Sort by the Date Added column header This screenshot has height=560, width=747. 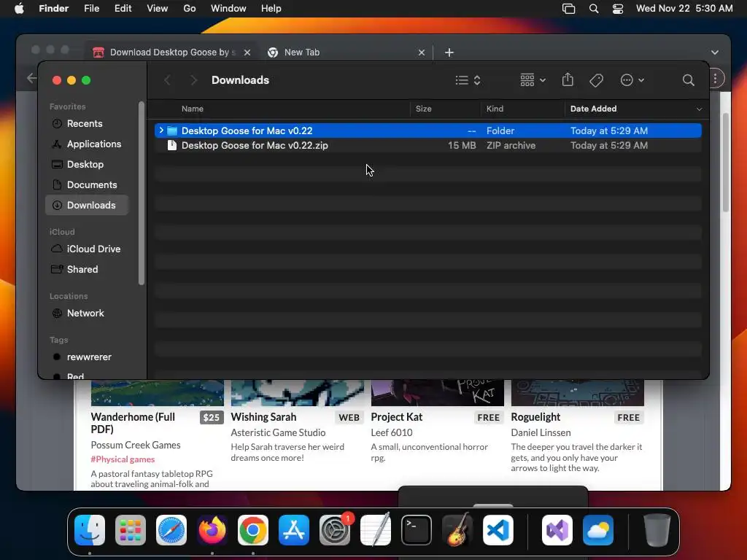[593, 109]
